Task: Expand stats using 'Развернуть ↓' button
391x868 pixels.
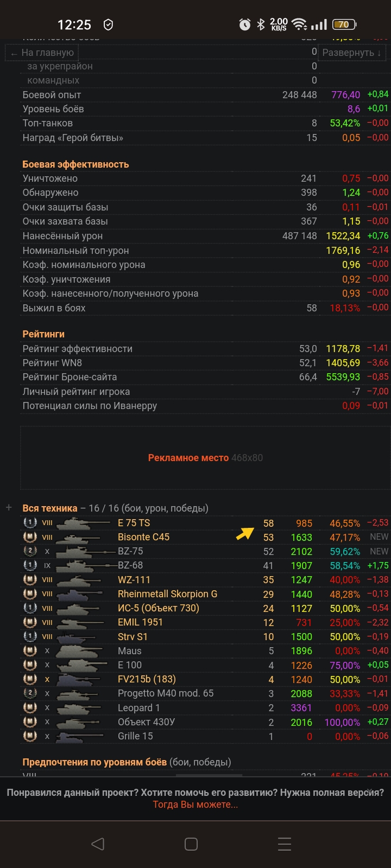Action: pyautogui.click(x=351, y=53)
